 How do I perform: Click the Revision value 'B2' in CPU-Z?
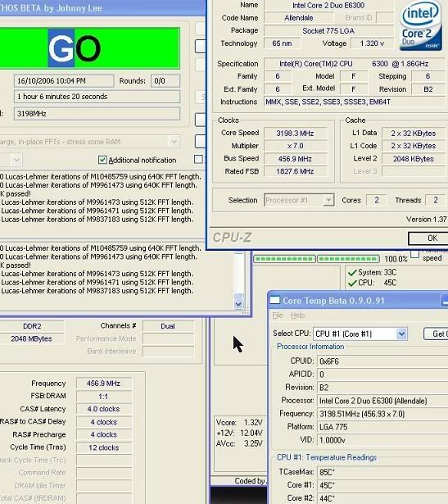point(428,89)
